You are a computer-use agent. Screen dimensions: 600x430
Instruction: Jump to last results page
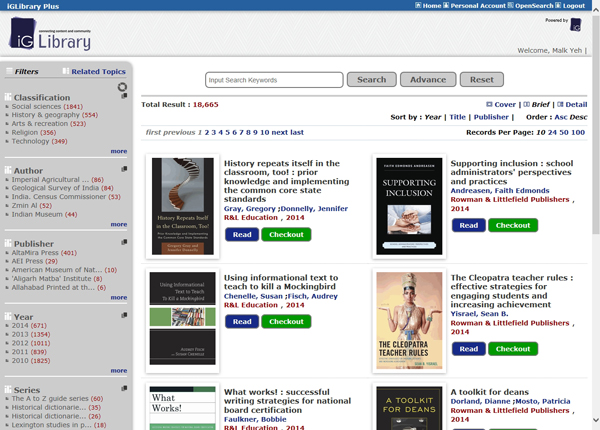tap(297, 132)
